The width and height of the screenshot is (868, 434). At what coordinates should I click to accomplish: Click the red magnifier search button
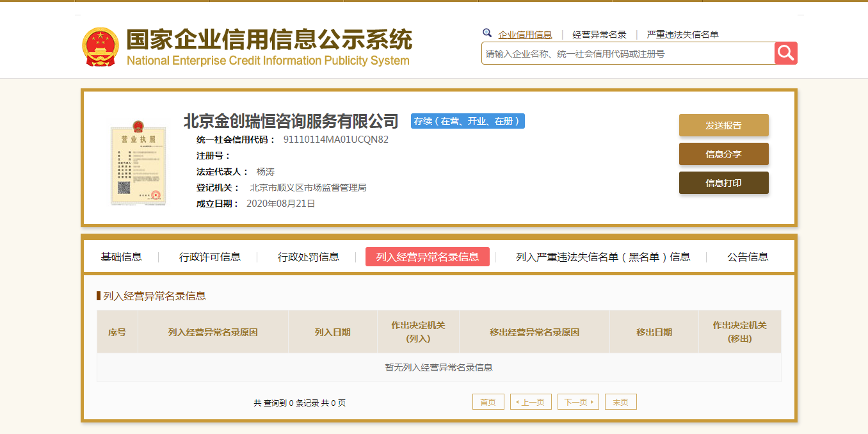click(x=786, y=53)
